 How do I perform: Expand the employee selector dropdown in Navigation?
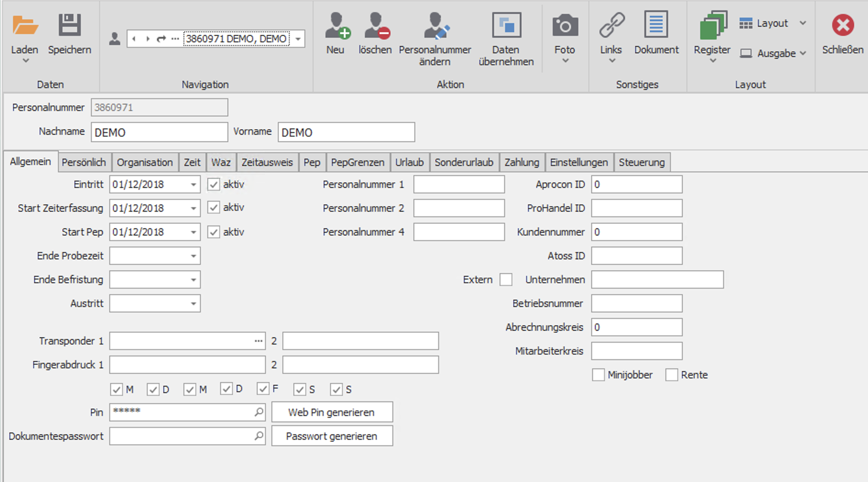(x=298, y=39)
